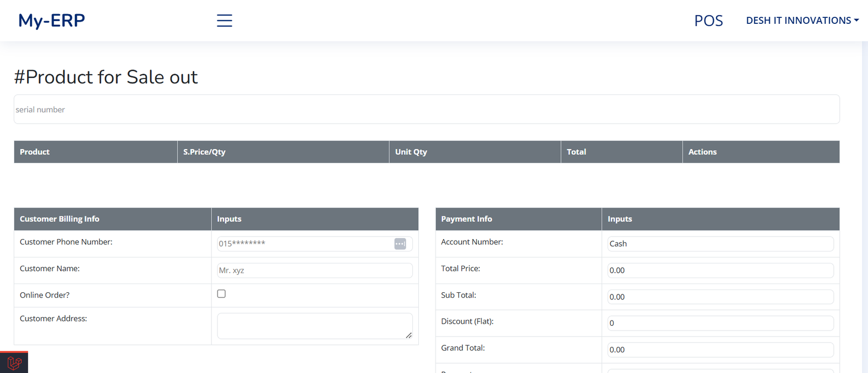Click the page vertical scrollbar
Viewport: 868px width, 373px height.
tap(864, 206)
